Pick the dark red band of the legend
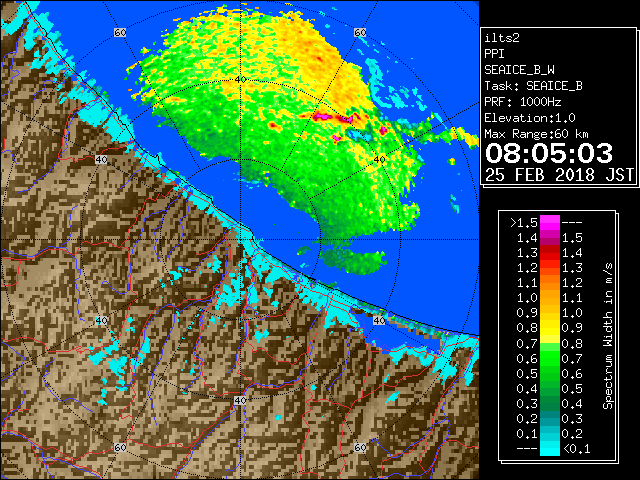 click(550, 249)
